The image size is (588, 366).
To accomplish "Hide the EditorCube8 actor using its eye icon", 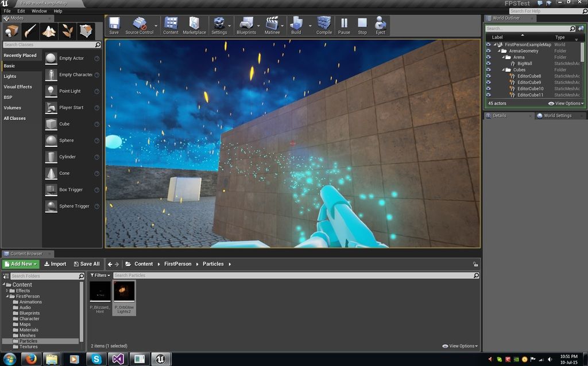I will (x=488, y=76).
